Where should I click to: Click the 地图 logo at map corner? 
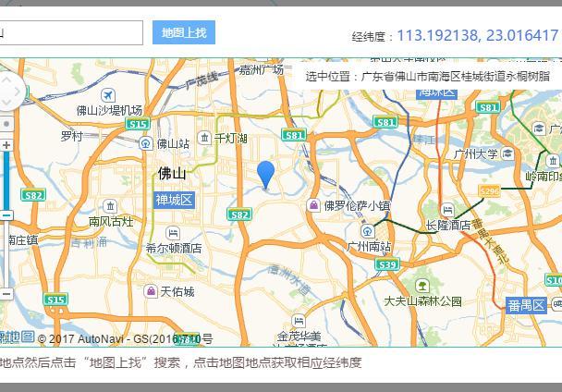coord(17,337)
